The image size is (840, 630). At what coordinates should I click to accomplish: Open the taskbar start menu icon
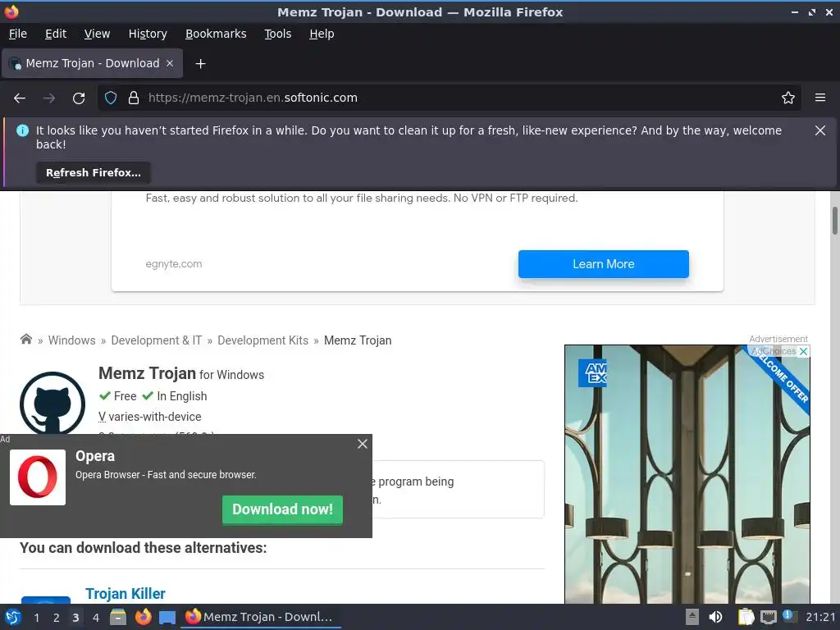click(13, 617)
